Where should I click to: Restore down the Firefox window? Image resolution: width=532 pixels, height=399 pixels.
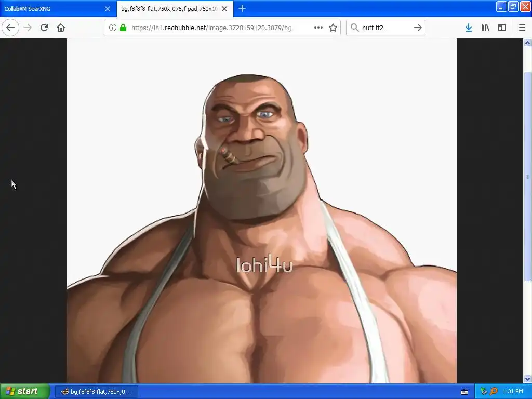coord(513,6)
